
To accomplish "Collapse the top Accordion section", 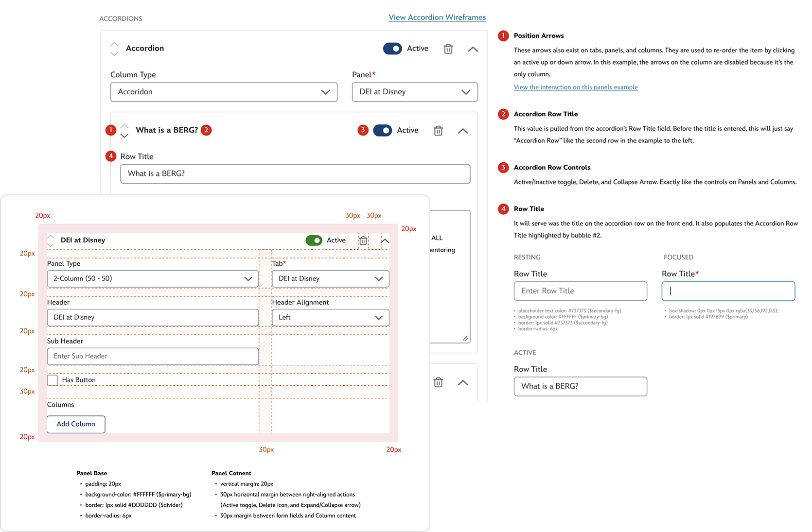I will [473, 49].
